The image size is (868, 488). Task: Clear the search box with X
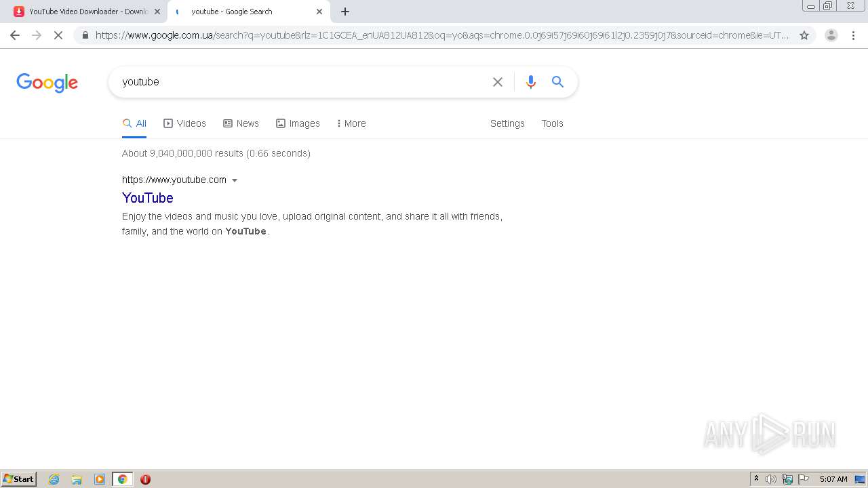498,82
